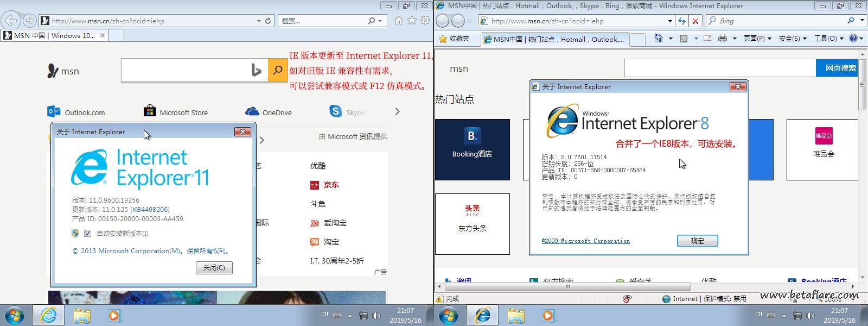The width and height of the screenshot is (868, 326).
Task: Open IE11 Tools gear icon
Action: click(x=425, y=21)
